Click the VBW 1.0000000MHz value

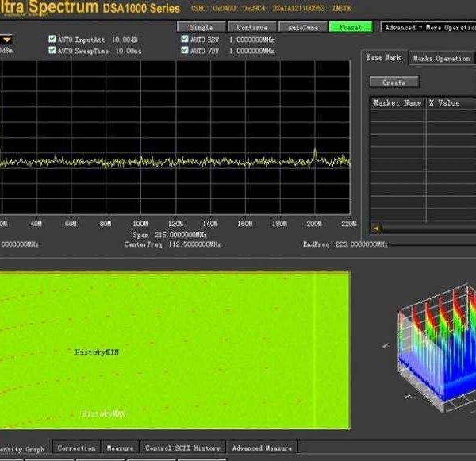(251, 51)
